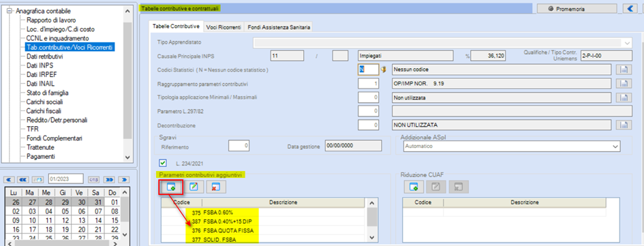The image size is (644, 246).
Task: Click the back arrow beside Promemoria
Action: coord(630,8)
